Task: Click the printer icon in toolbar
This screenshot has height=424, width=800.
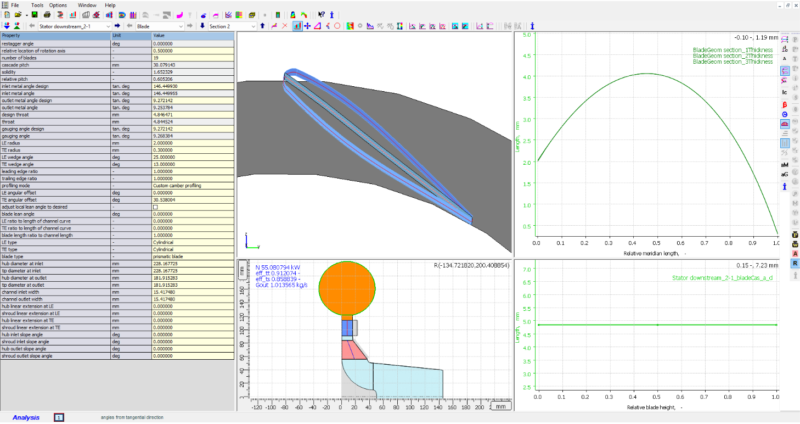Action: point(47,15)
